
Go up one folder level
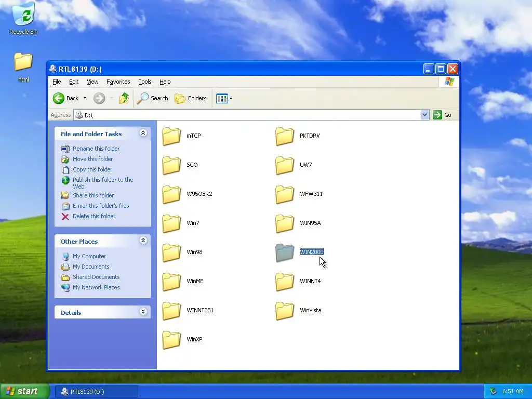(124, 98)
